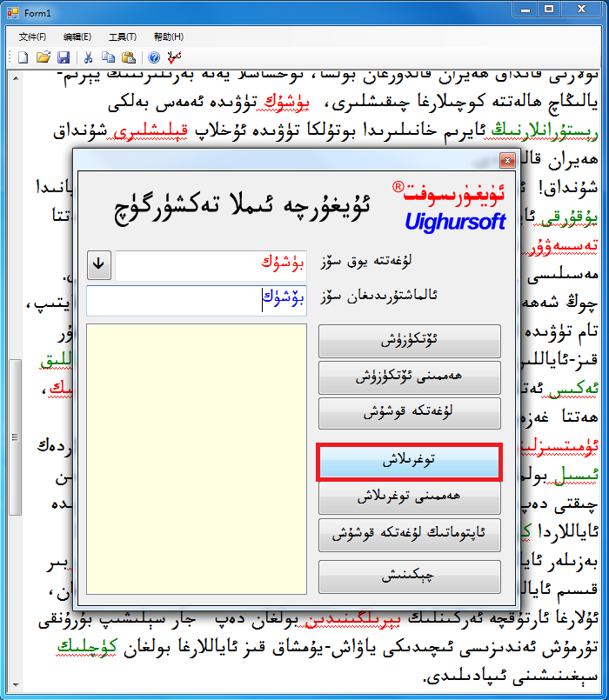
Task: Click the Uighursoft logo in the dialog
Action: click(x=450, y=207)
